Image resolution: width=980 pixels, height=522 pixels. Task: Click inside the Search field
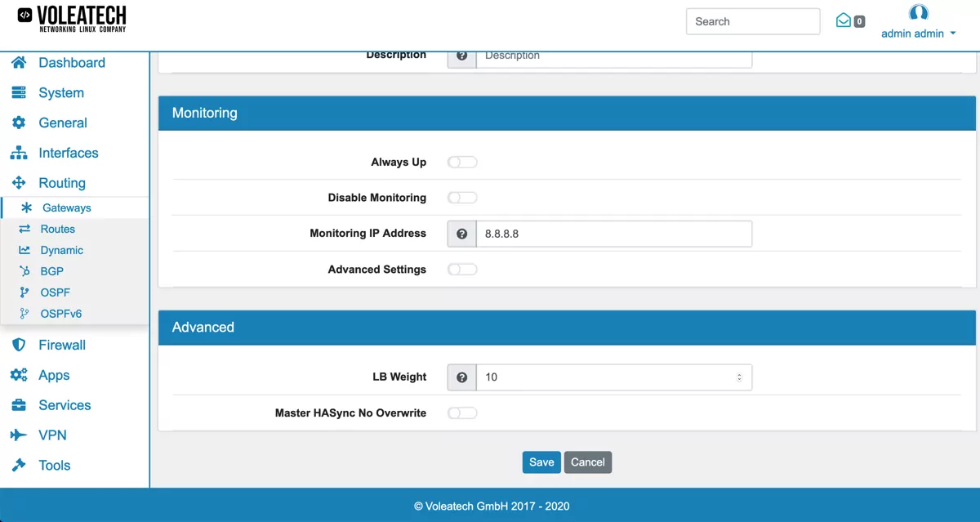[x=752, y=21]
